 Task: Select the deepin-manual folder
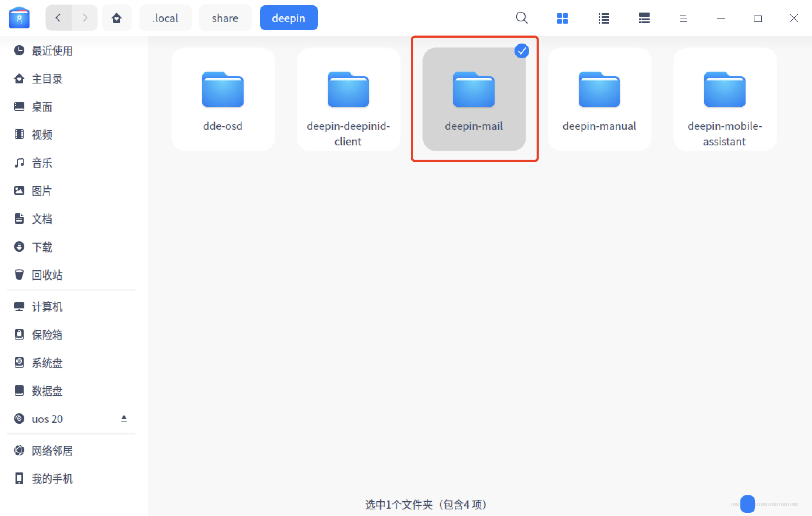click(x=599, y=99)
